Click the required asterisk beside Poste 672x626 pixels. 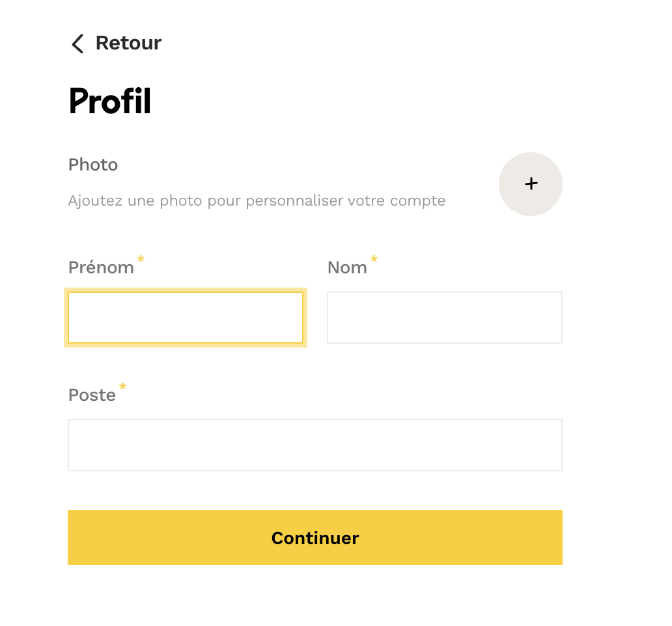tap(122, 388)
